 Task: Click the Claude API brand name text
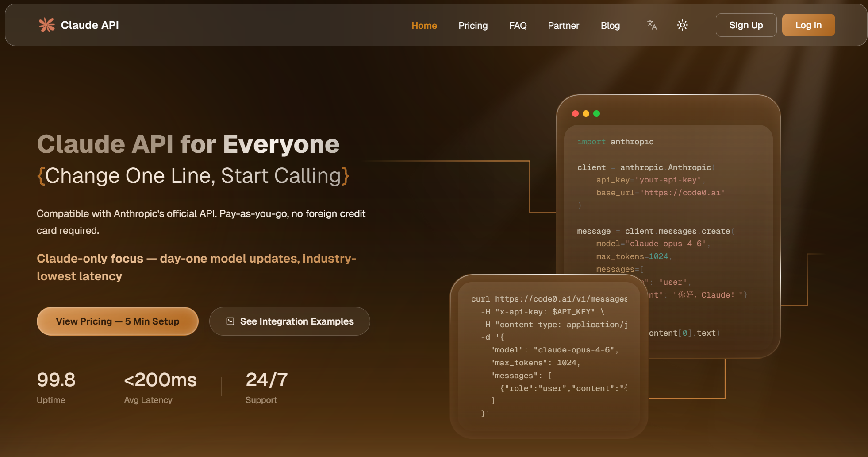coord(90,25)
